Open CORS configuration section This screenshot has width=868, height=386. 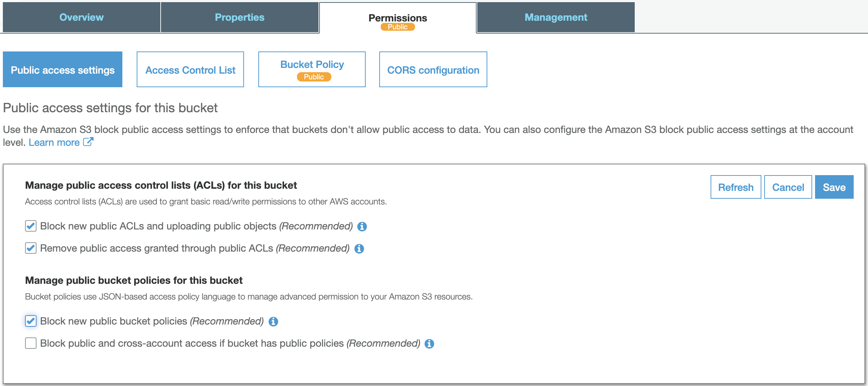coord(433,69)
